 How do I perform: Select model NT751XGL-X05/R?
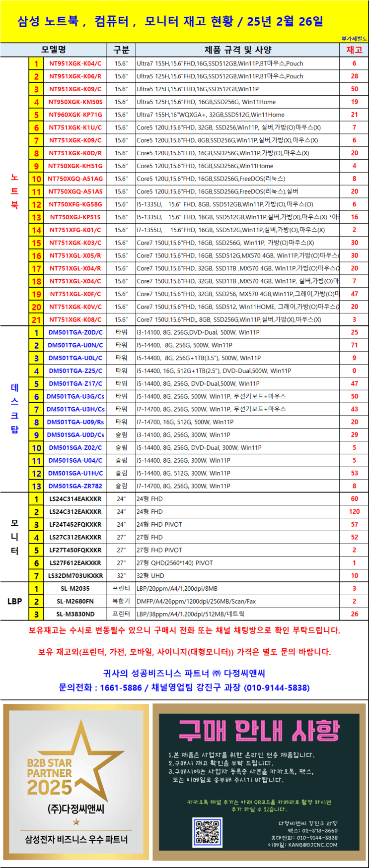(x=75, y=255)
